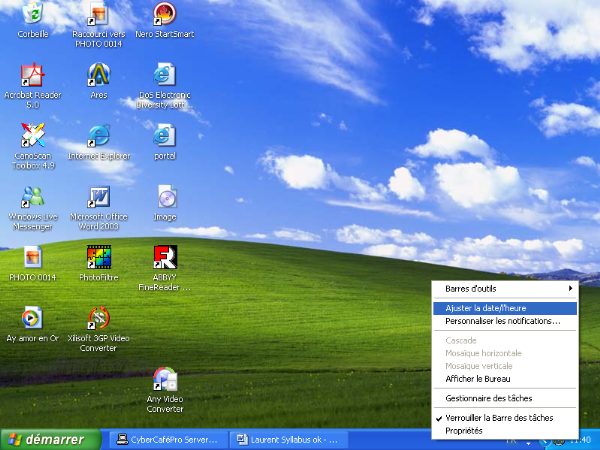The width and height of the screenshot is (600, 450).
Task: Open the Corbeille recycle bin icon
Action: click(34, 14)
